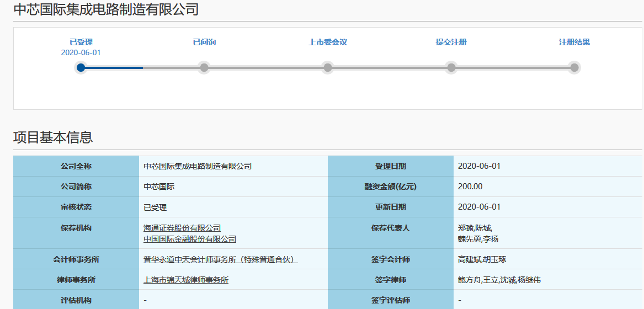Viewport: 644px width, 309px height.
Task: Open the 上海市锦天城律师事务所 link
Action: click(186, 280)
